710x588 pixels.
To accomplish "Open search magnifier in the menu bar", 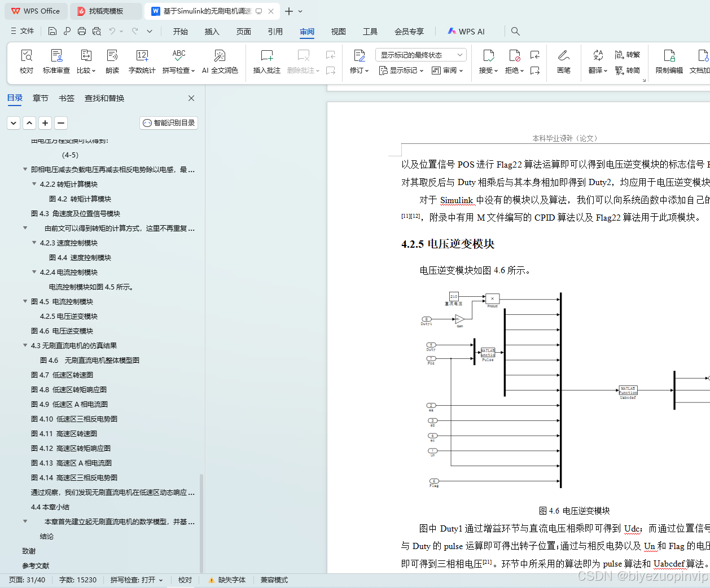I will point(515,31).
